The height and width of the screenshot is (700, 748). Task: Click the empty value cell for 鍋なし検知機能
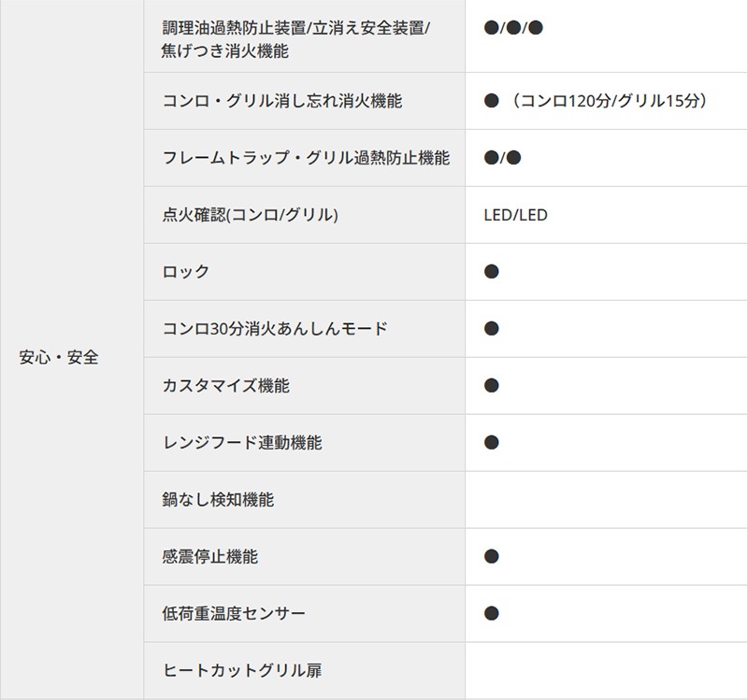pos(606,500)
